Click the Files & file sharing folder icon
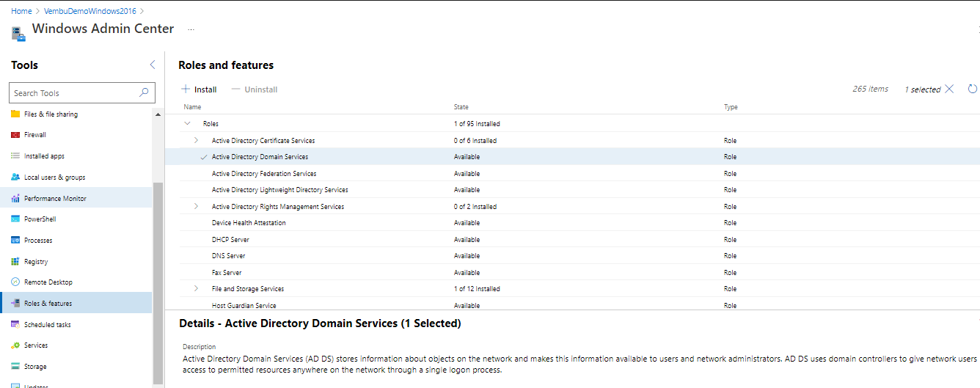Image resolution: width=980 pixels, height=388 pixels. pos(15,114)
